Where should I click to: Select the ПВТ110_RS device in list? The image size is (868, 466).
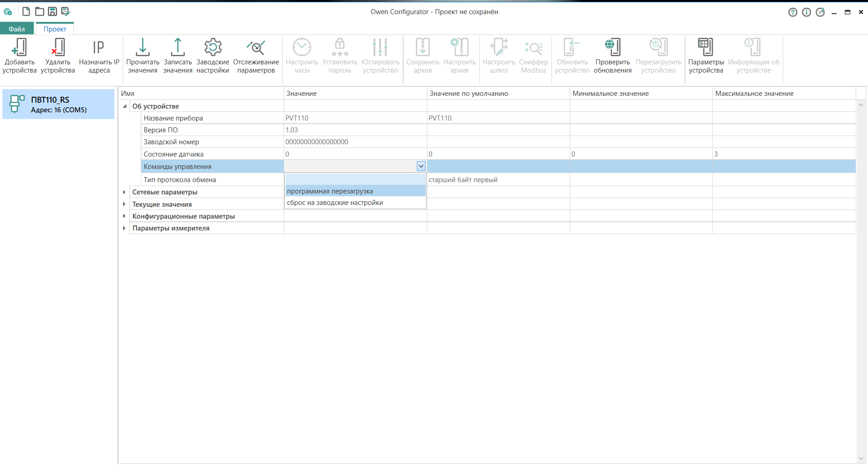[x=58, y=105]
